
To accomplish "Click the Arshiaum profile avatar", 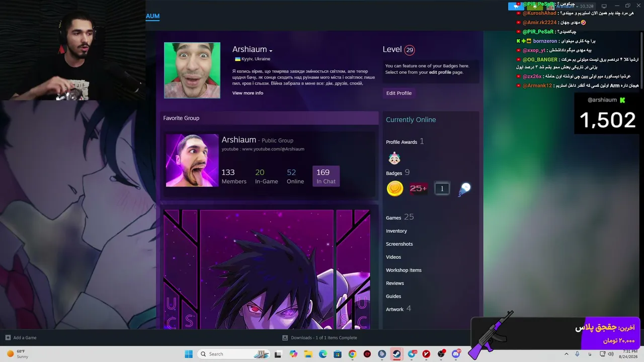I will (192, 70).
